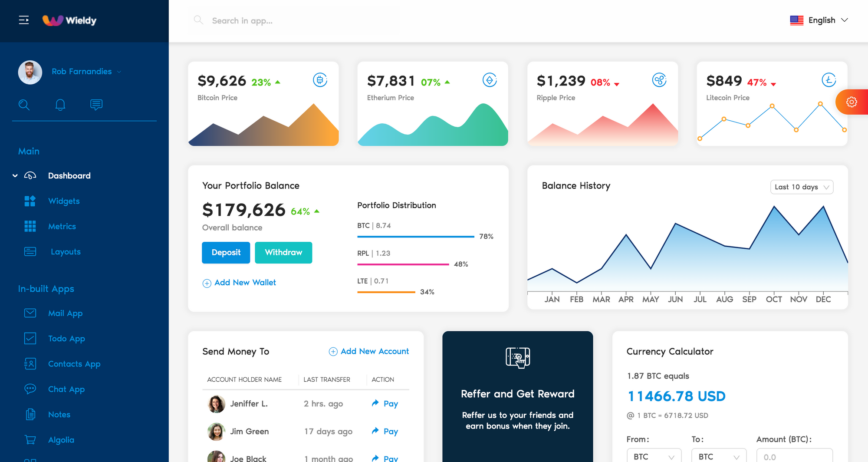Click the Ethereum icon on the price card
Viewport: 868px width, 462px height.
[490, 80]
